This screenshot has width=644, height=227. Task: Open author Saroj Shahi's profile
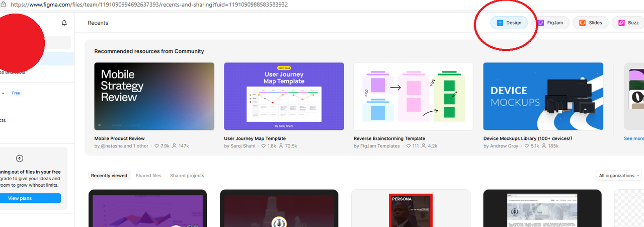tap(243, 146)
